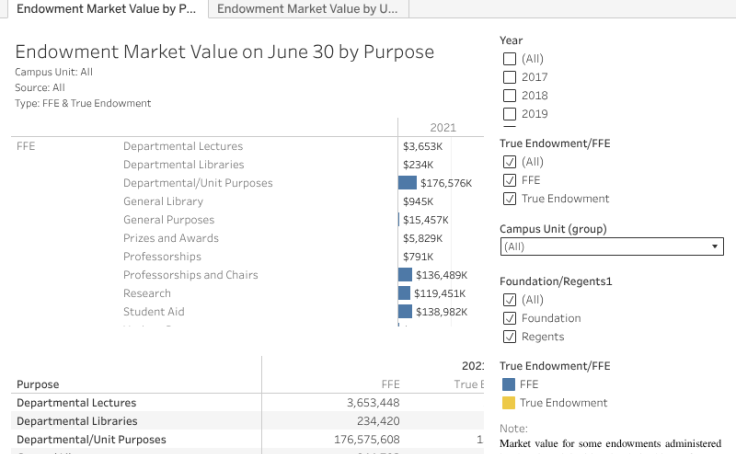
Task: Click the Purpose column header in table
Action: (x=38, y=384)
